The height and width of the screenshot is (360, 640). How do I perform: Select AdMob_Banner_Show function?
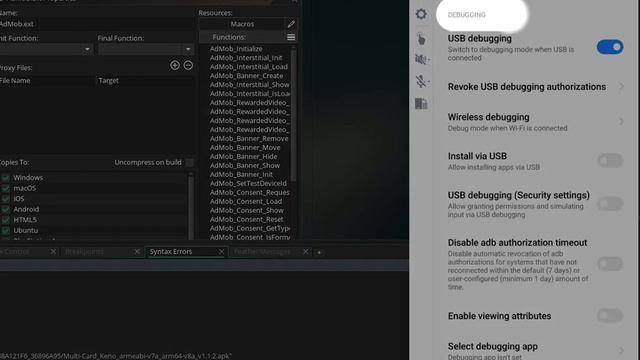tap(245, 165)
